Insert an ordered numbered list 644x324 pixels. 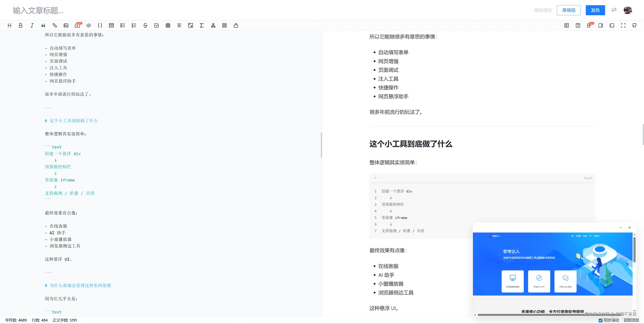(134, 25)
